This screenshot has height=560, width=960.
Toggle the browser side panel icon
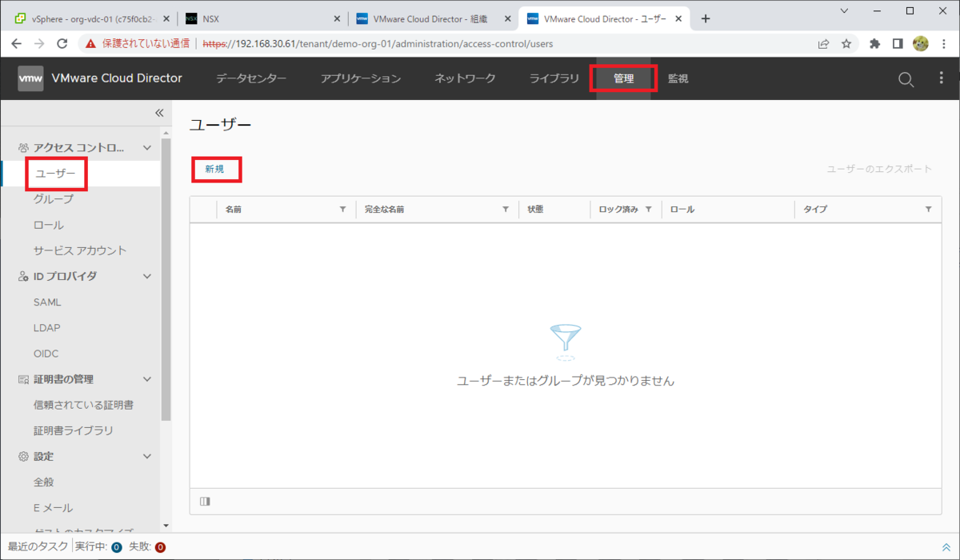(x=898, y=44)
